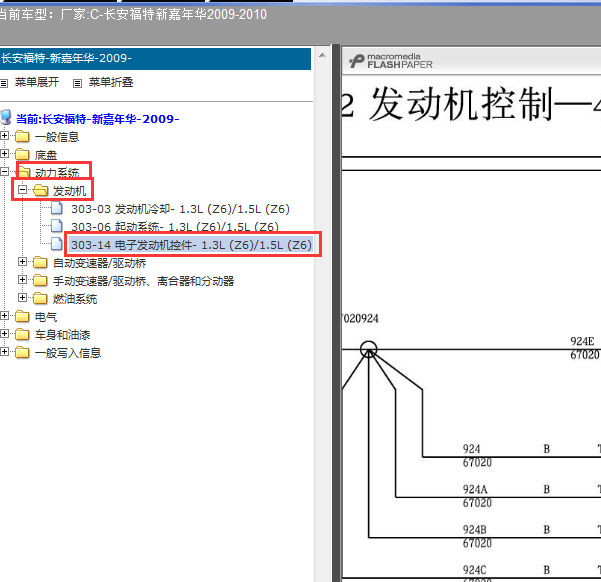Click the 底盘 folder icon
Image resolution: width=601 pixels, height=582 pixels.
tap(22, 154)
